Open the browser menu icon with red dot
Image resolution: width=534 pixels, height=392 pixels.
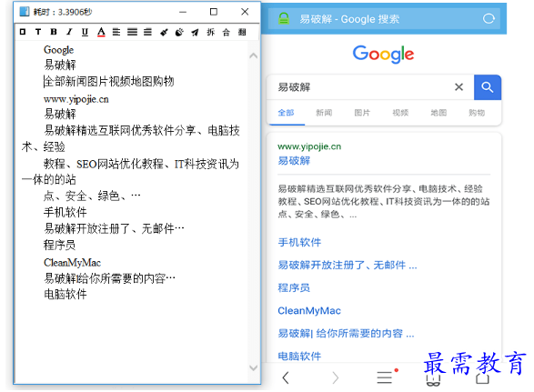click(387, 376)
